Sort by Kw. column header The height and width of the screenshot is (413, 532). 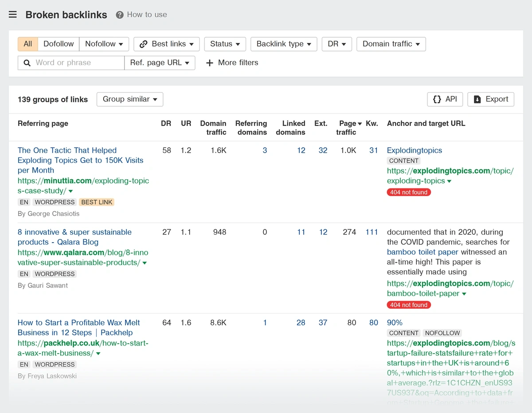coord(372,123)
